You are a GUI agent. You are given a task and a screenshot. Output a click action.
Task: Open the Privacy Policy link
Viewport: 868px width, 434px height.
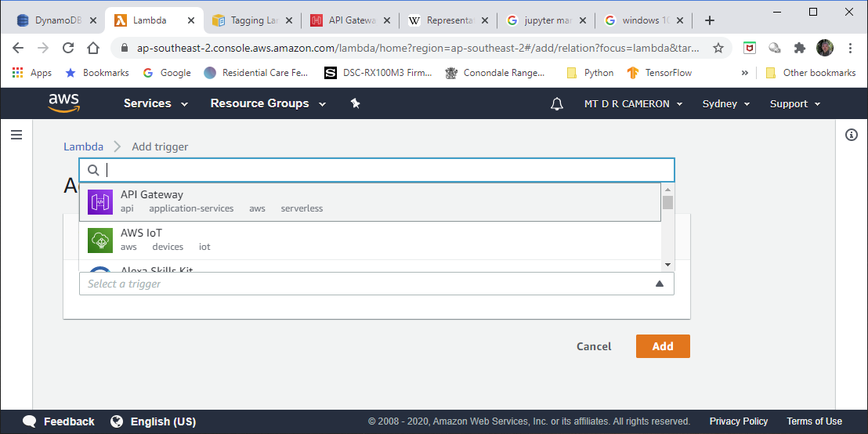point(739,421)
